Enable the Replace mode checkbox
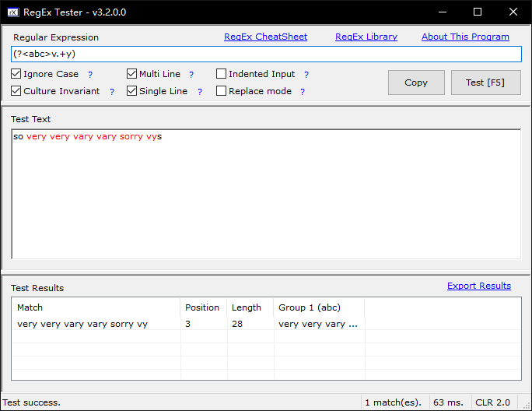The image size is (532, 411). (x=222, y=91)
